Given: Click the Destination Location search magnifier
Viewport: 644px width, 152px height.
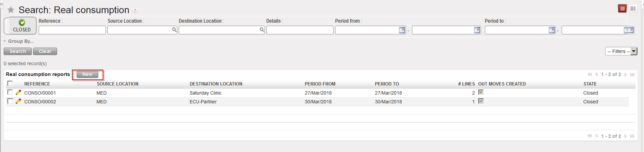Looking at the screenshot, I should pyautogui.click(x=262, y=30).
